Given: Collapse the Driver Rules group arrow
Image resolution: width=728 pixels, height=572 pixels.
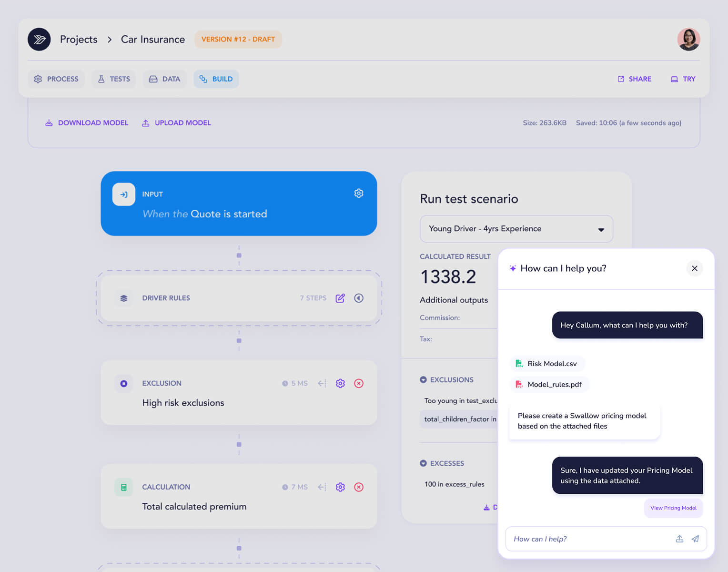Looking at the screenshot, I should pos(359,298).
